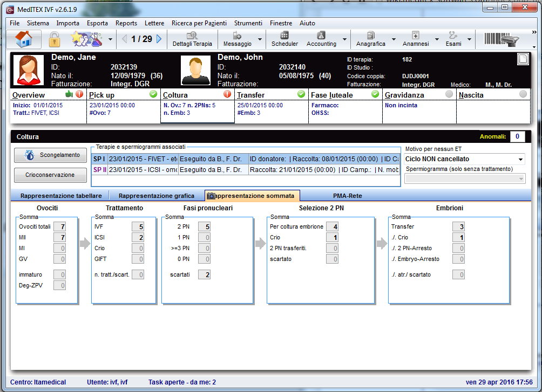542x392 pixels.
Task: Open the Nascita section
Action: point(493,106)
